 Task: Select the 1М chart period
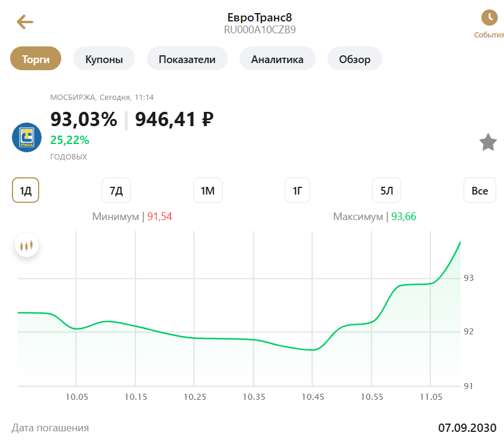pos(207,190)
